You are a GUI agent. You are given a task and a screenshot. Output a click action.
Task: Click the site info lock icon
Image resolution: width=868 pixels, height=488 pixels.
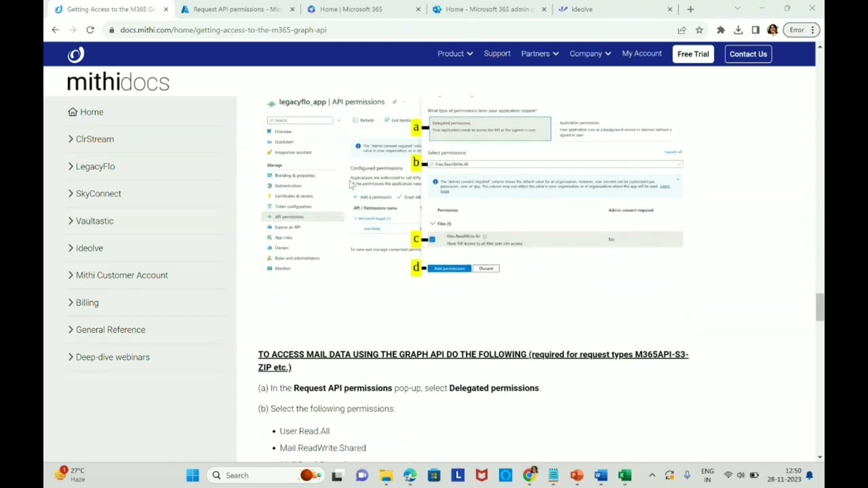coord(111,30)
